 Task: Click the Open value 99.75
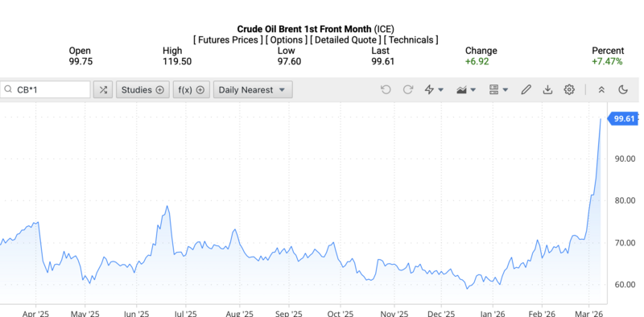[x=80, y=62]
